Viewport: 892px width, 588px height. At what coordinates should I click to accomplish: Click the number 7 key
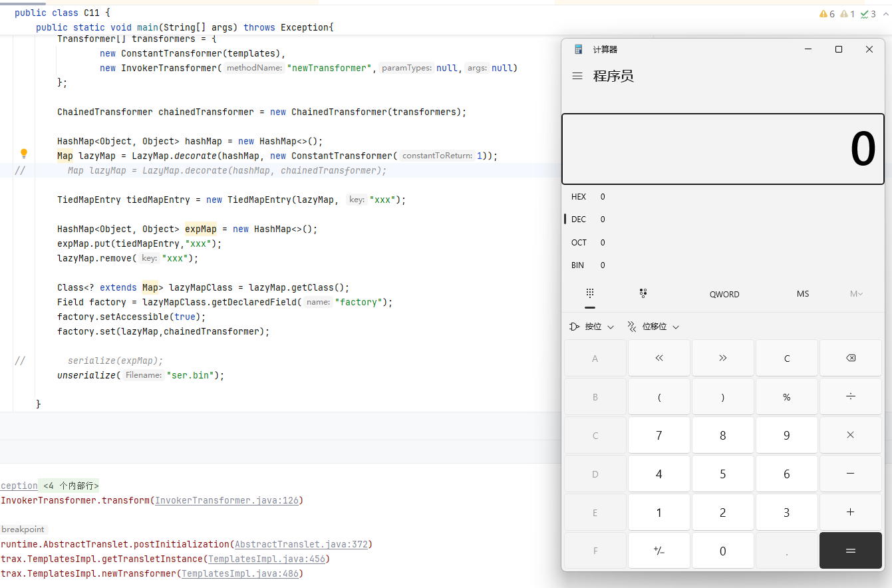pos(659,436)
